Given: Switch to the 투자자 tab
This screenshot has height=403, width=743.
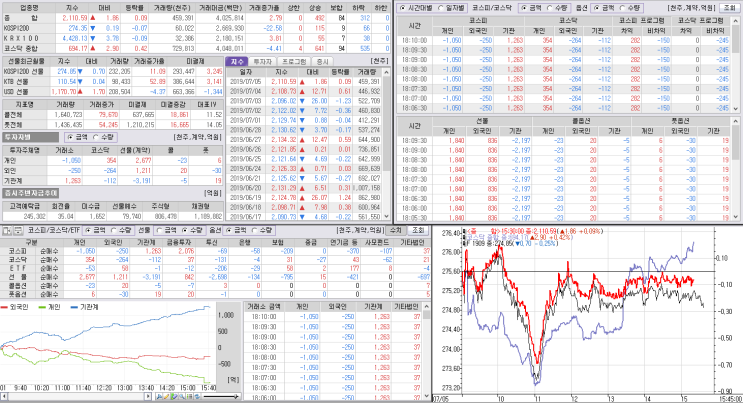Looking at the screenshot, I should coord(262,62).
